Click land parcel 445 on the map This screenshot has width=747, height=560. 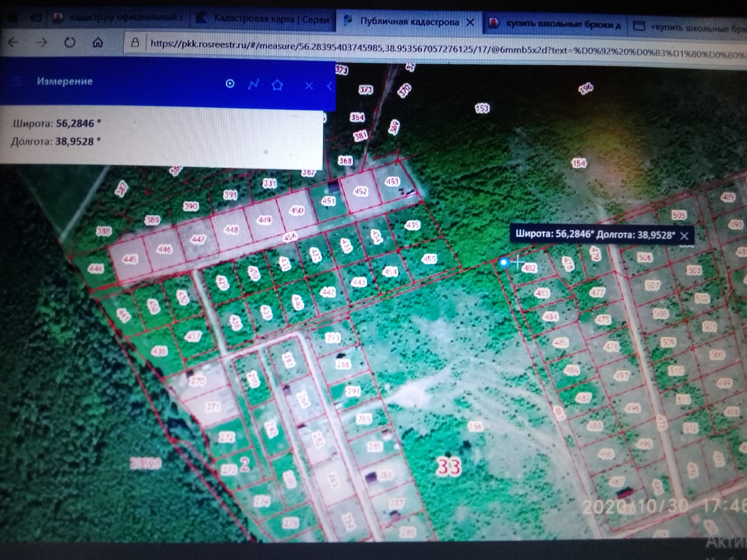(130, 259)
